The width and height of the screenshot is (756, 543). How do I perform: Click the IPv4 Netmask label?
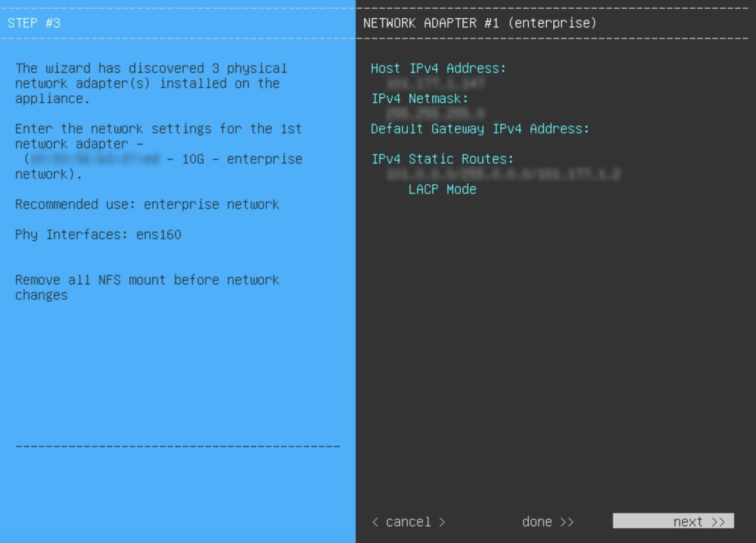419,99
